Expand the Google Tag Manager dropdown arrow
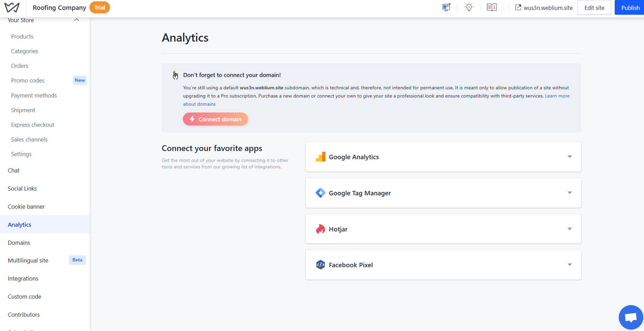 (x=569, y=193)
